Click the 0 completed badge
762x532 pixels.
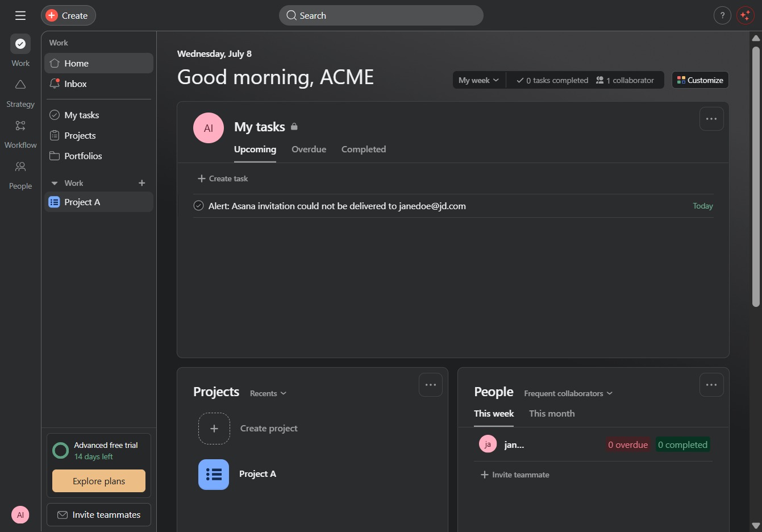tap(682, 445)
